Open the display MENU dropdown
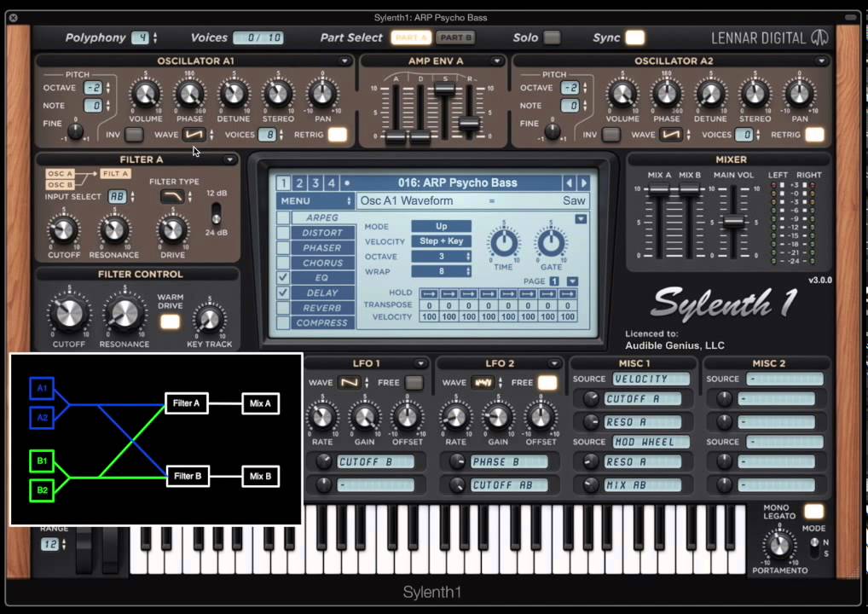The width and height of the screenshot is (868, 614). tap(315, 200)
